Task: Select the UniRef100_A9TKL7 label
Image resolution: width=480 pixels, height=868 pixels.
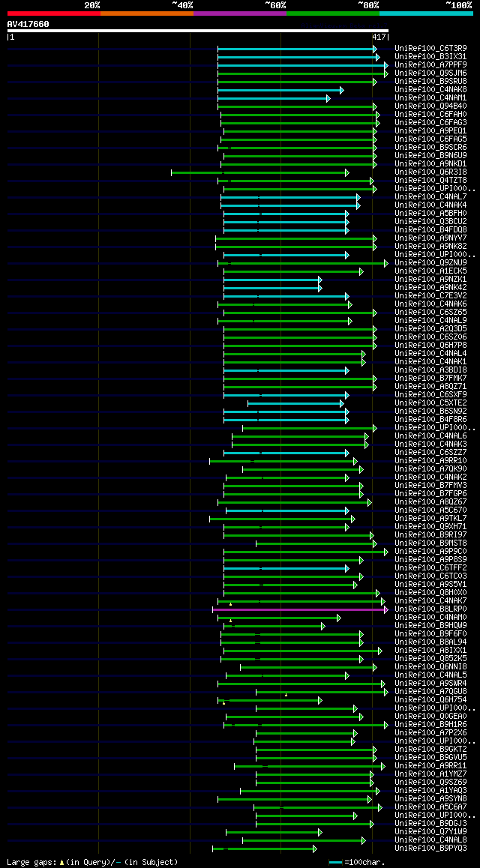Action: [x=430, y=519]
